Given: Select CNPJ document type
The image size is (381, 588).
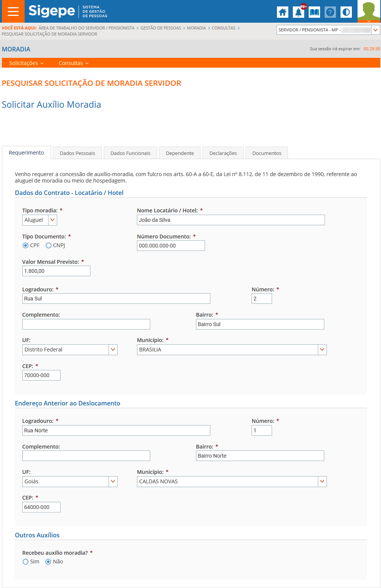Looking at the screenshot, I should pyautogui.click(x=48, y=246).
